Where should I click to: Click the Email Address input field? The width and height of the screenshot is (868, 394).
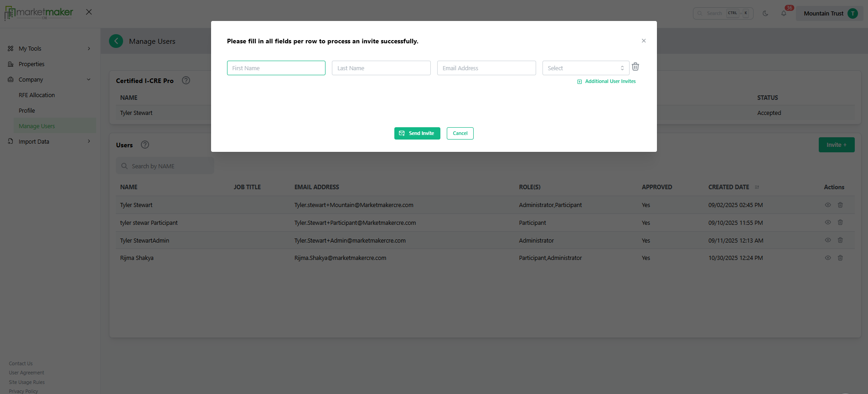(486, 68)
